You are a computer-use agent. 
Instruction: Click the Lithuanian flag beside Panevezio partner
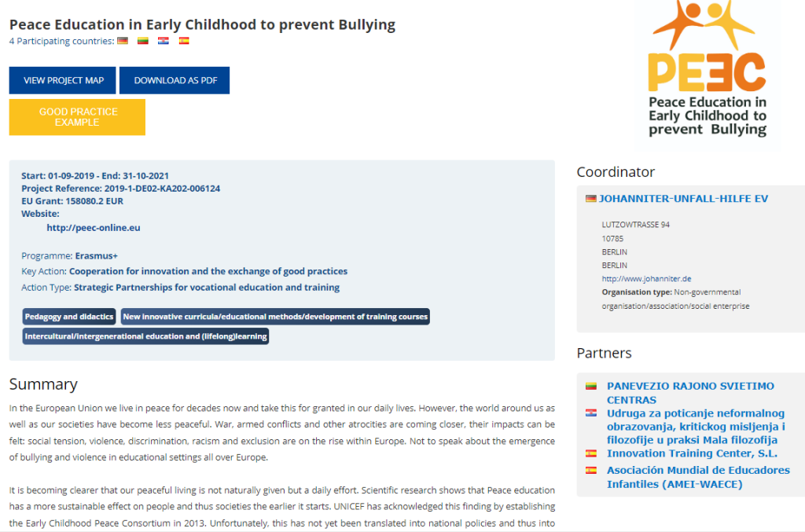coord(591,386)
